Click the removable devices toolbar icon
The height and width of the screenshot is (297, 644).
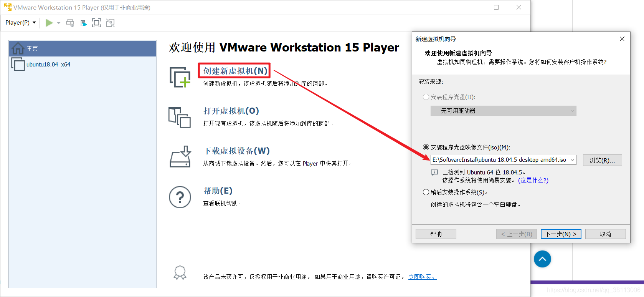click(x=84, y=23)
